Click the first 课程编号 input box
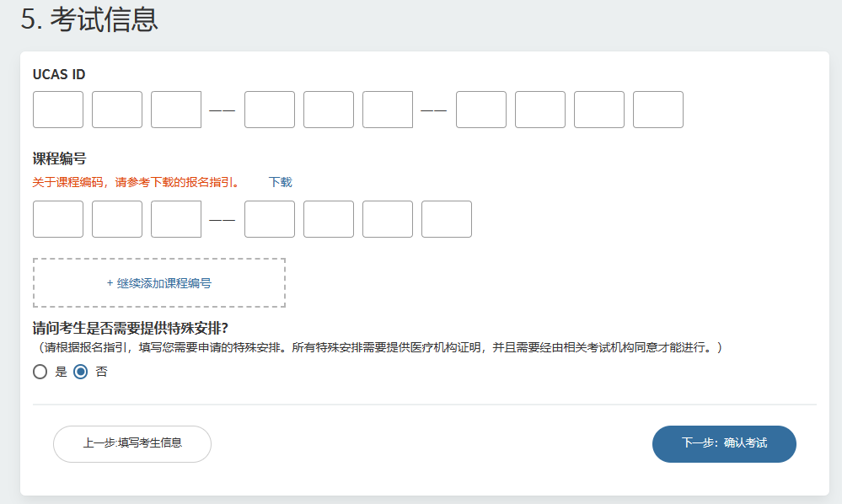842x504 pixels. (58, 219)
